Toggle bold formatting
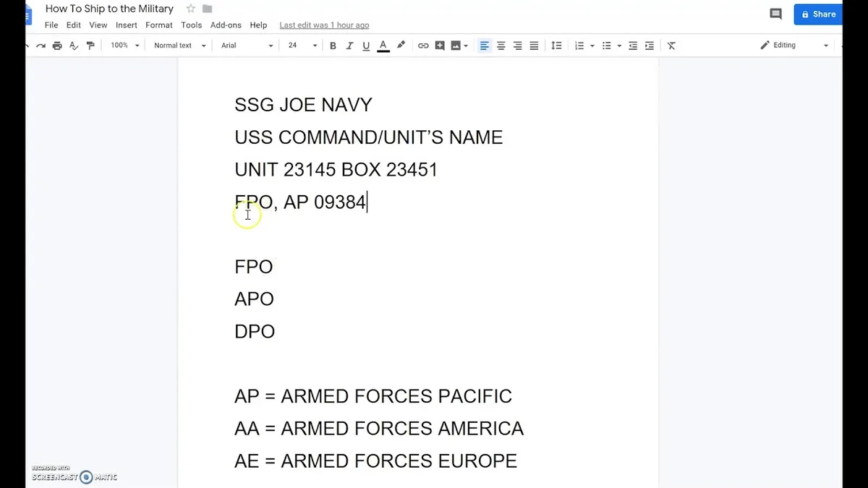 (333, 46)
